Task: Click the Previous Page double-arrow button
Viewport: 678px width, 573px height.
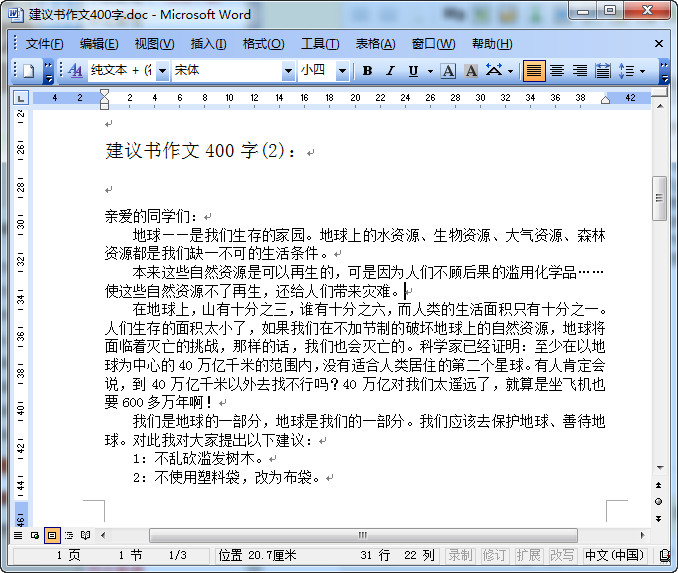Action: tap(659, 485)
